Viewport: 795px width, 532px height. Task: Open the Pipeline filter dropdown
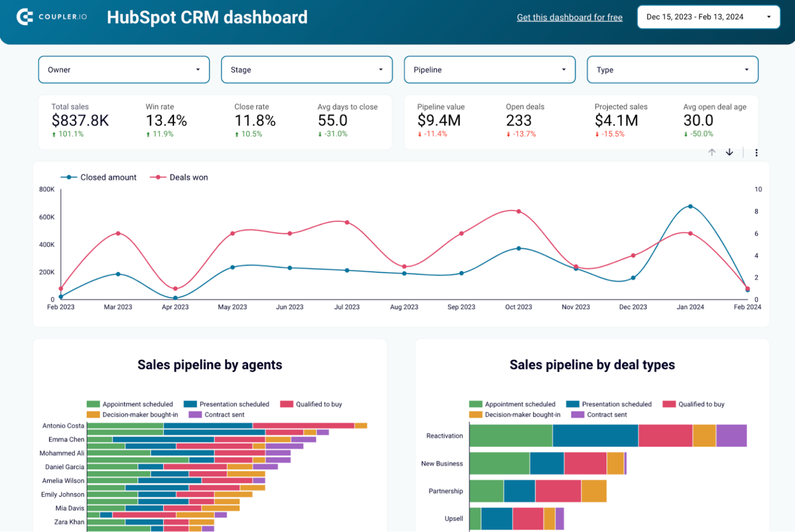click(489, 69)
